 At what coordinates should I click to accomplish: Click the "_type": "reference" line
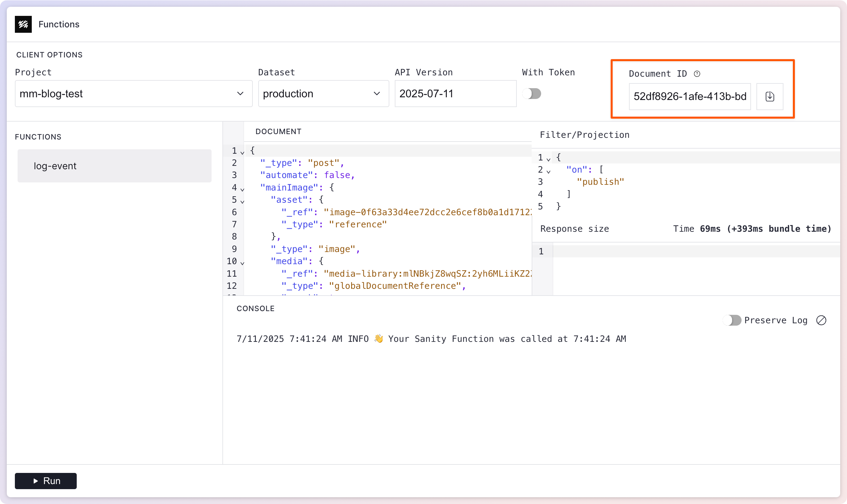coord(334,224)
